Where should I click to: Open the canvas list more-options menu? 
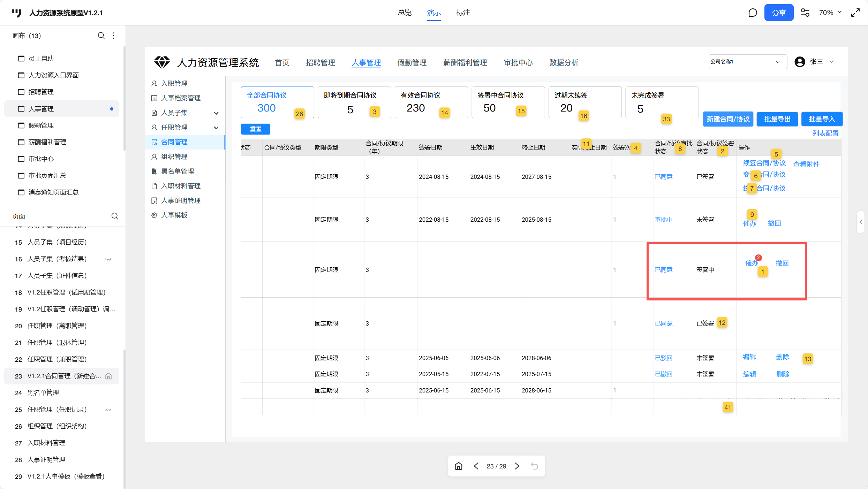114,36
